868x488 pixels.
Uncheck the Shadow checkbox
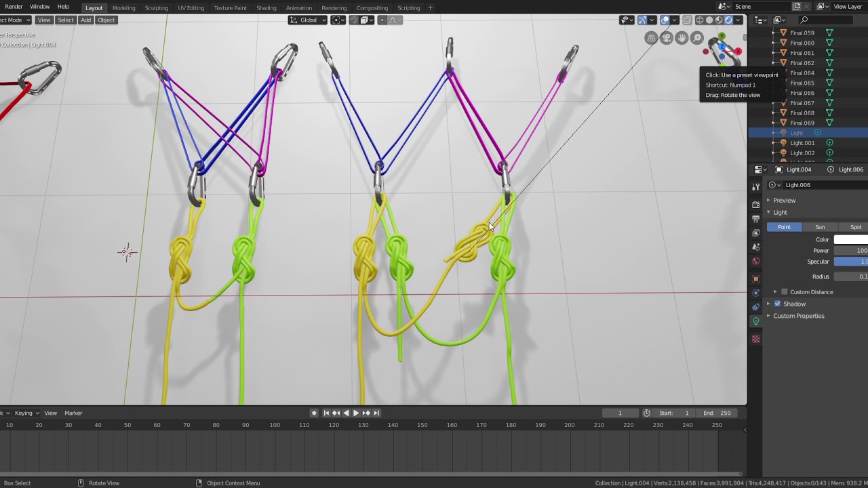(777, 304)
